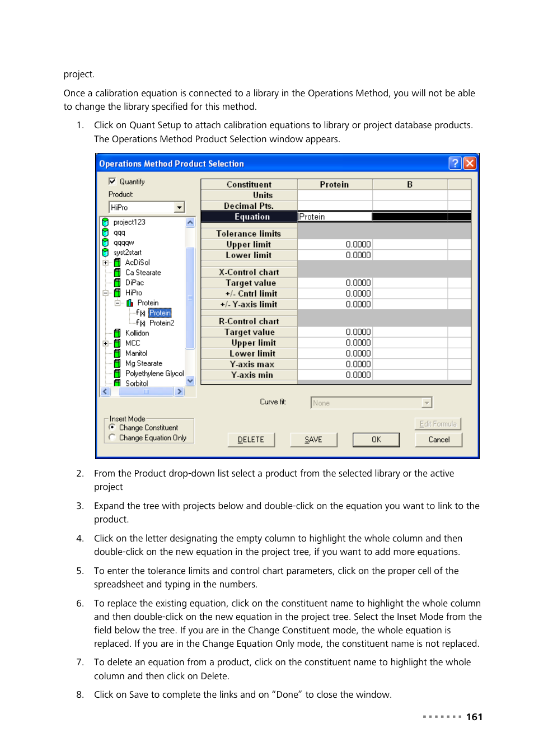
Task: Click the Tolerance Upper limit value cell
Action: 335,244
